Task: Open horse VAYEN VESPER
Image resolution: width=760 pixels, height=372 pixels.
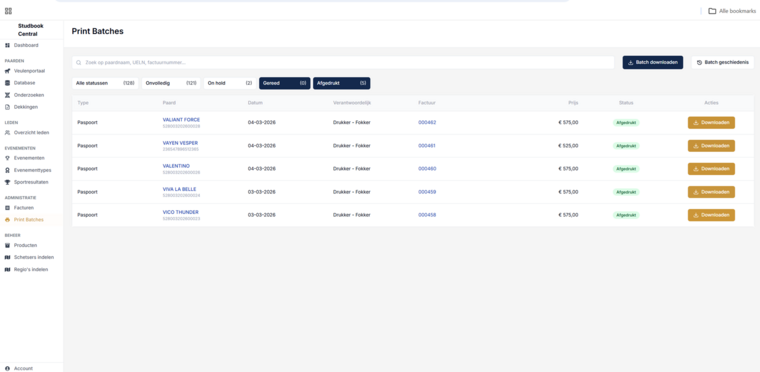Action: 180,143
